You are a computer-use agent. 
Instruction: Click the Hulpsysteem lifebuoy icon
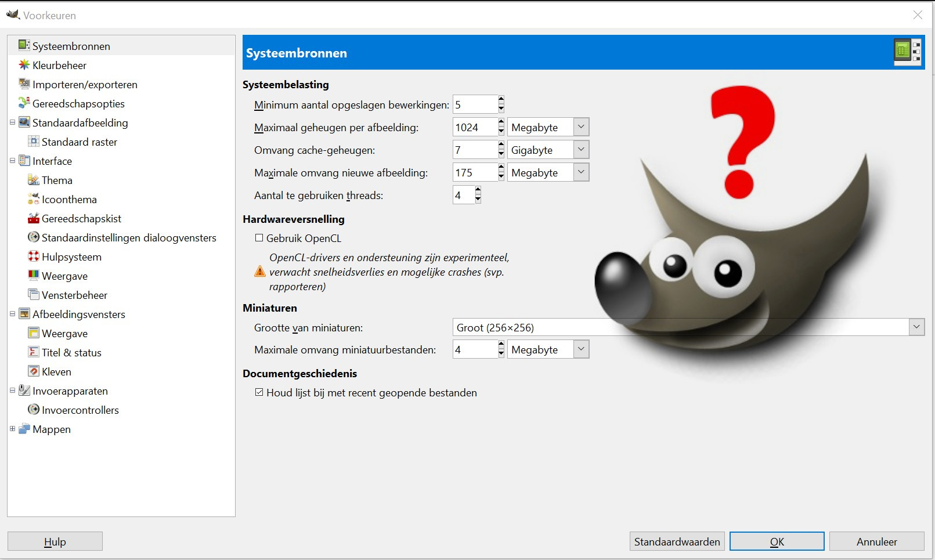pyautogui.click(x=34, y=256)
